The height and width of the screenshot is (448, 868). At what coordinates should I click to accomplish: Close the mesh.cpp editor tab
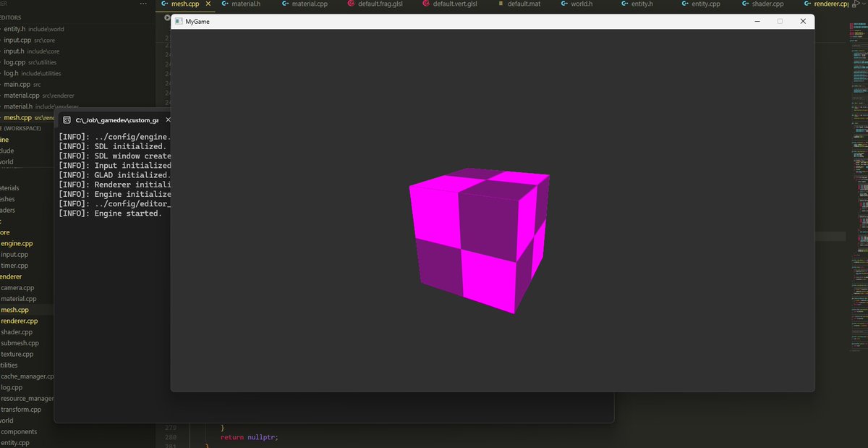point(208,4)
